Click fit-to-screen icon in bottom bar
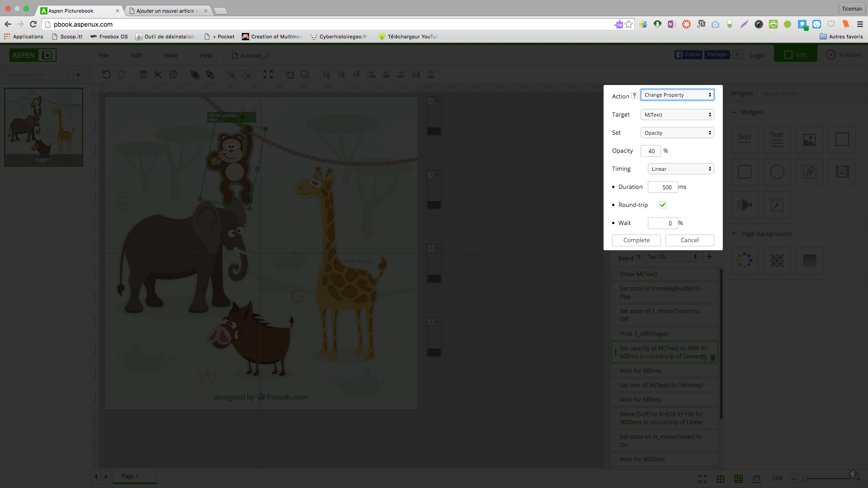Image resolution: width=868 pixels, height=488 pixels. click(x=703, y=479)
